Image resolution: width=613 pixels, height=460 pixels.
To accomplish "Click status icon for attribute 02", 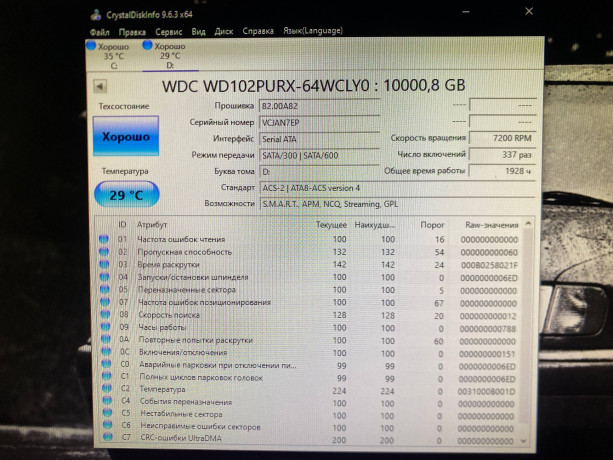I will point(104,252).
